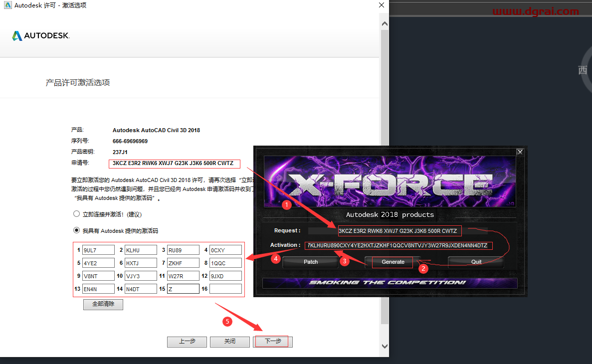Image resolution: width=592 pixels, height=364 pixels.
Task: Click the serial number 666-69696969
Action: tap(130, 141)
